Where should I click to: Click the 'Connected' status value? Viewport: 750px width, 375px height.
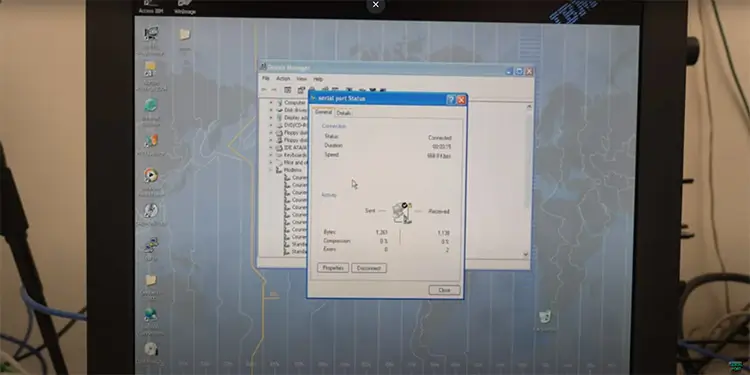pos(440,138)
